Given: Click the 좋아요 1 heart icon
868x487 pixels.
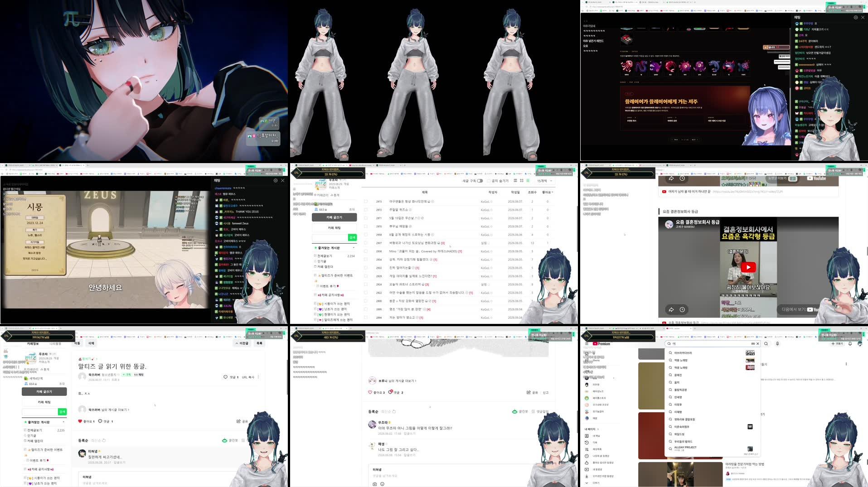Looking at the screenshot, I should (80, 421).
